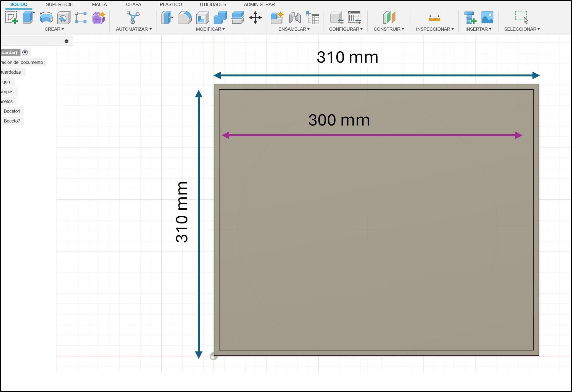Viewport: 572px width, 392px height.
Task: Select the window selection tool
Action: click(x=522, y=17)
